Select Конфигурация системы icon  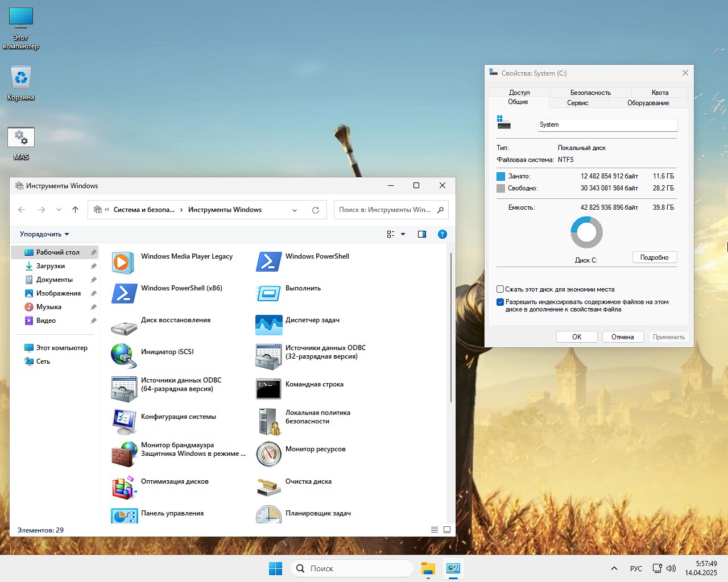pyautogui.click(x=124, y=422)
